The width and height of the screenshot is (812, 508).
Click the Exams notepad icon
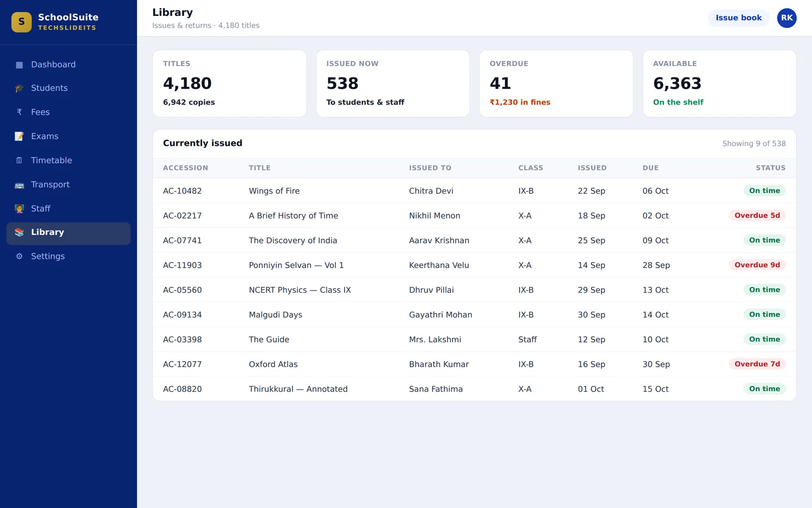pos(19,136)
